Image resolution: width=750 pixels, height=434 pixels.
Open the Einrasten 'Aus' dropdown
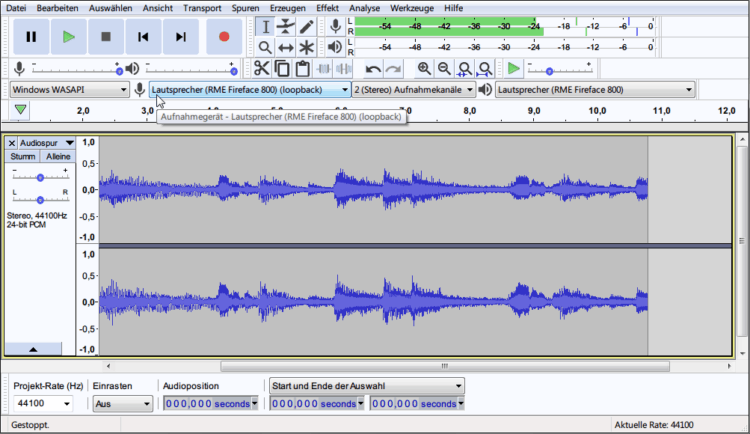pyautogui.click(x=122, y=403)
